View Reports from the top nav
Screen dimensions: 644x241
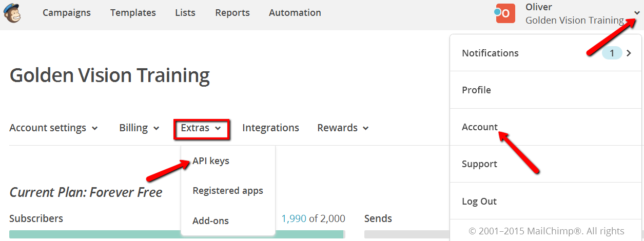pyautogui.click(x=232, y=13)
